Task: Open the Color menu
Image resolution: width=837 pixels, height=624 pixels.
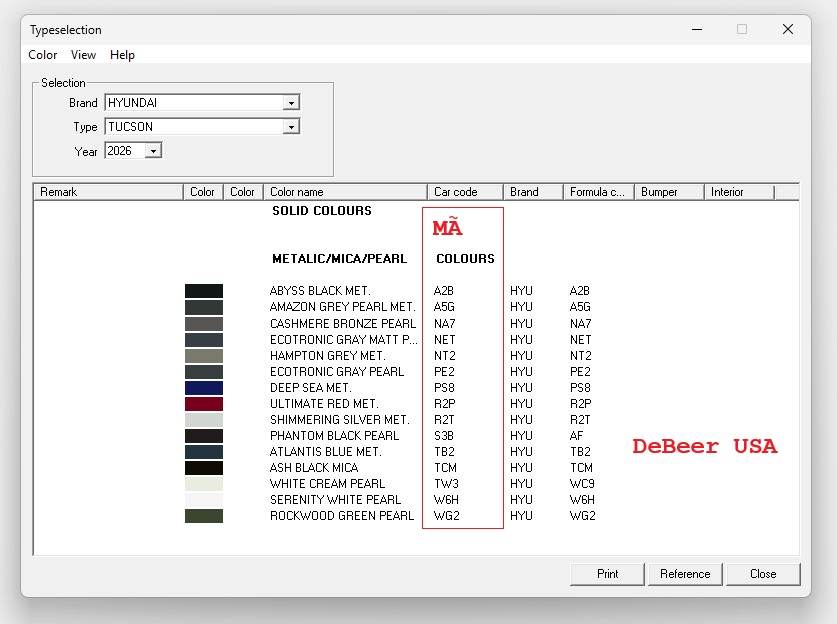Action: coord(43,55)
